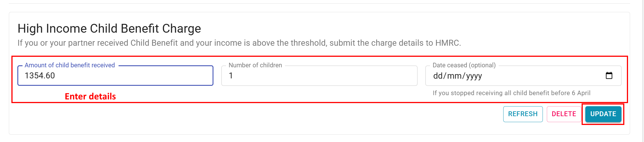Click the Date ceased (optional) label
The height and width of the screenshot is (142, 644).
[464, 65]
